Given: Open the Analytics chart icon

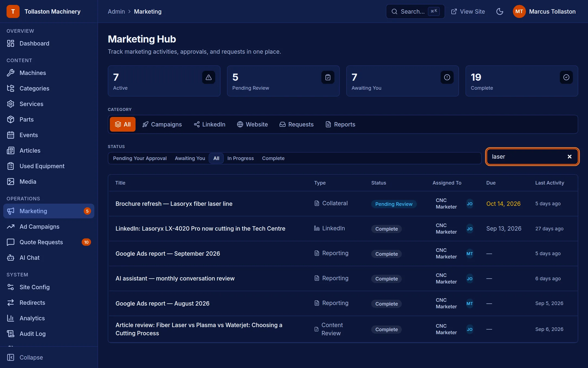Looking at the screenshot, I should (x=11, y=318).
